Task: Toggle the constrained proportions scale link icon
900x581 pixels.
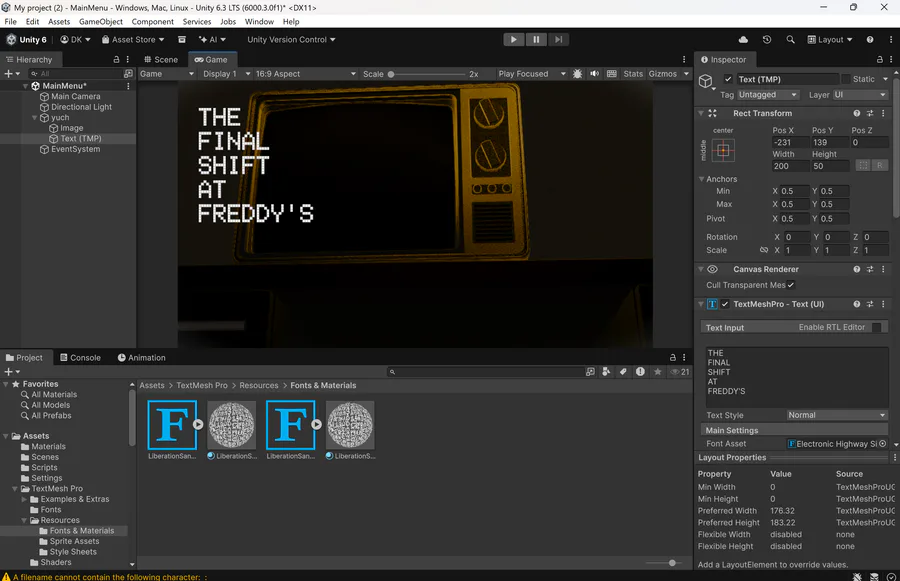Action: coord(763,250)
